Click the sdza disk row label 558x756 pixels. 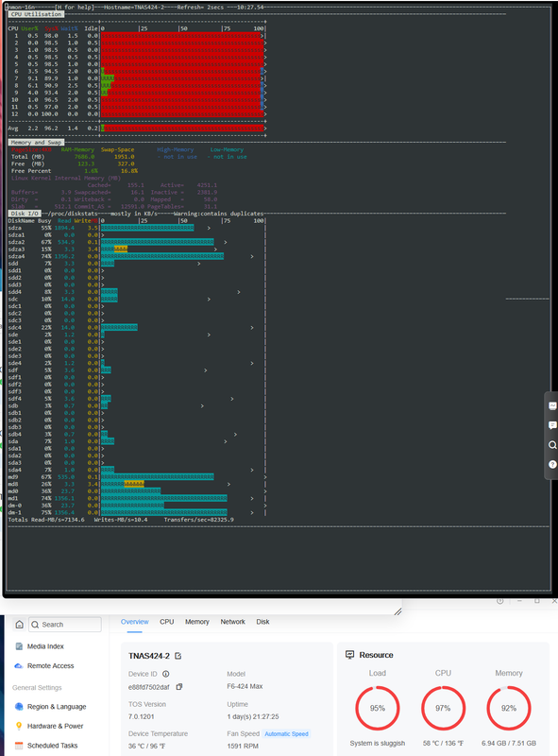point(15,228)
